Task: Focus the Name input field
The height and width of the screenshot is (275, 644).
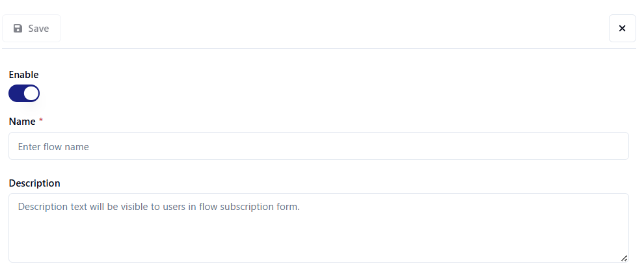Action: point(318,146)
